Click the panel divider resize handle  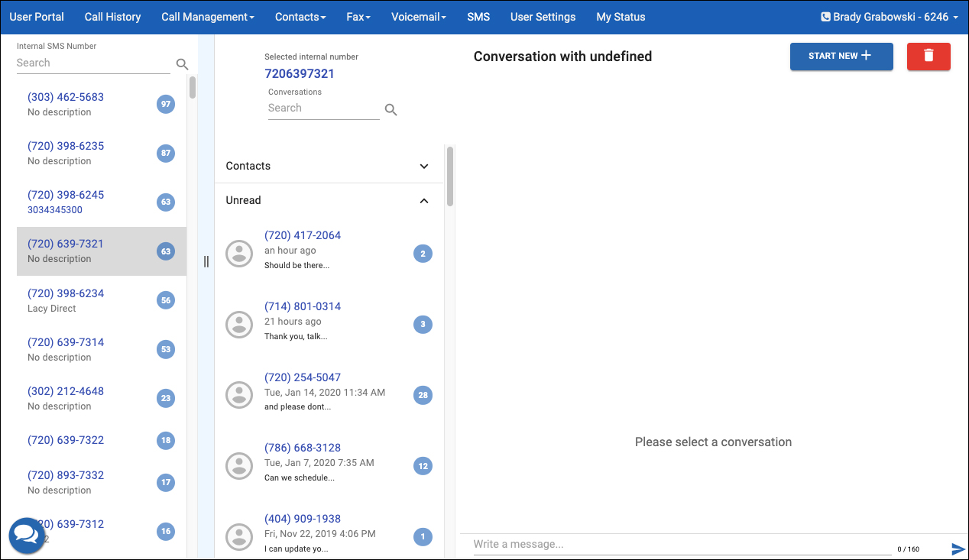coord(206,262)
